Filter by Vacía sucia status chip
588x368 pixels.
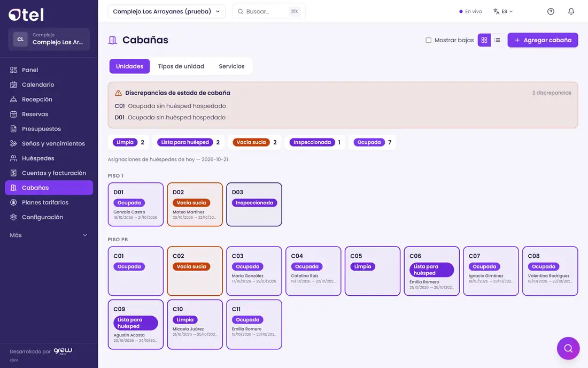point(254,142)
